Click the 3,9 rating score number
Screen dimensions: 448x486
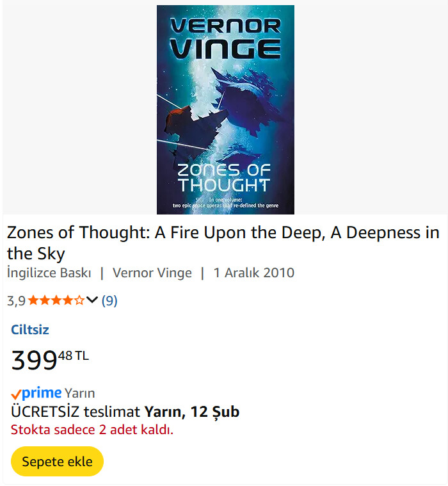[x=16, y=300]
